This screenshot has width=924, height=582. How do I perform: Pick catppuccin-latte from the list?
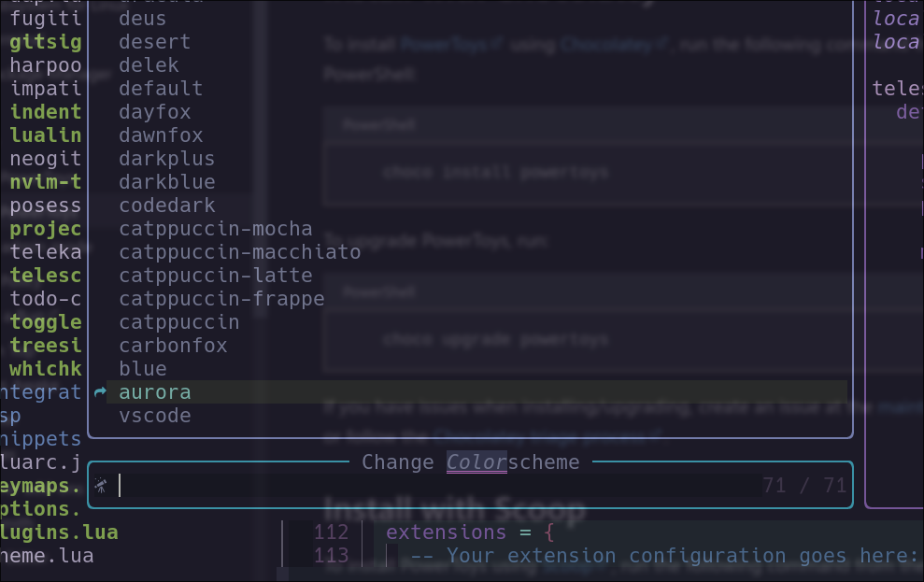tap(216, 276)
